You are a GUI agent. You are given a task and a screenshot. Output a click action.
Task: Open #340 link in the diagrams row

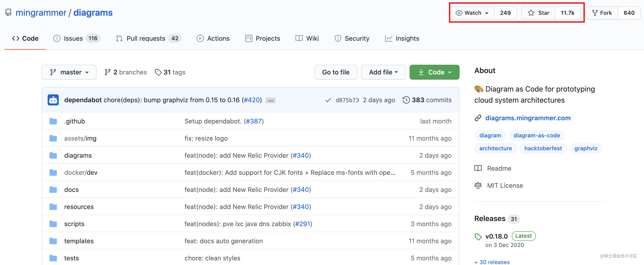[301, 155]
